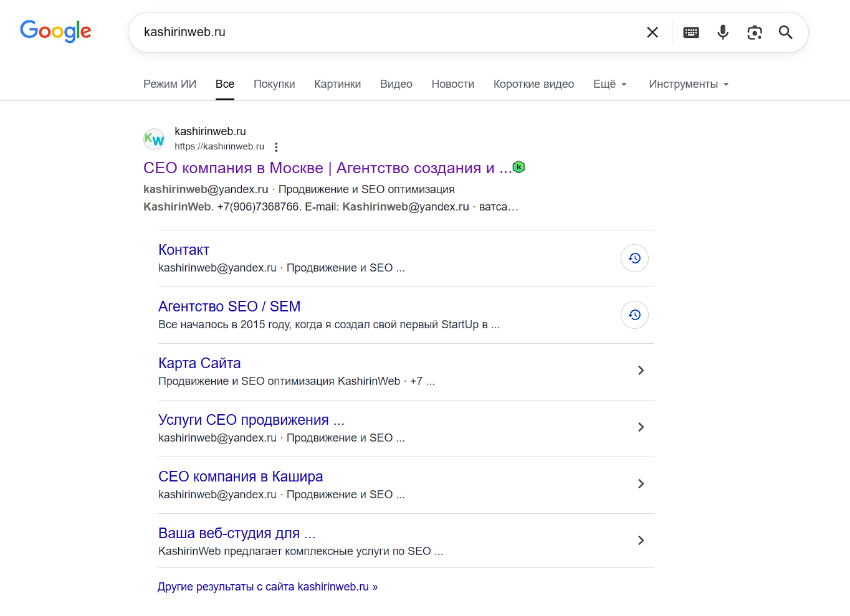850x616 pixels.
Task: Click the microphone for voice search
Action: tap(722, 32)
